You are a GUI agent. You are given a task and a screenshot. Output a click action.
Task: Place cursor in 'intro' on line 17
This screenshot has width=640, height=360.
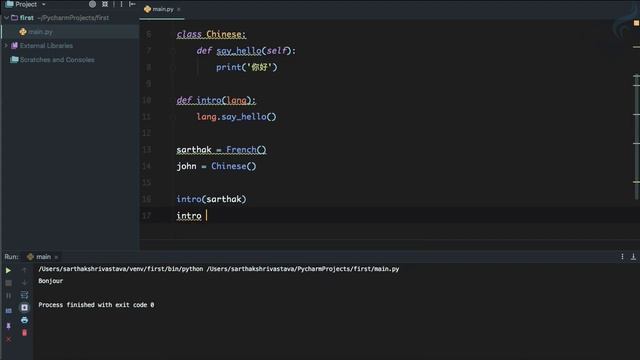(x=189, y=216)
